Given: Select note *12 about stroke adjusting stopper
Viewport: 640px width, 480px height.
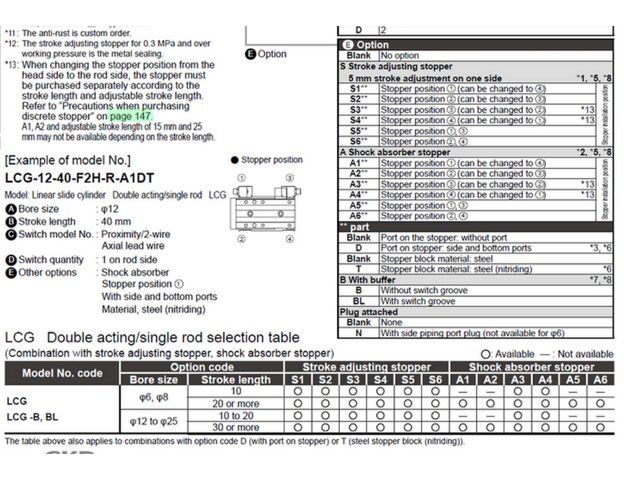Looking at the screenshot, I should [x=108, y=49].
